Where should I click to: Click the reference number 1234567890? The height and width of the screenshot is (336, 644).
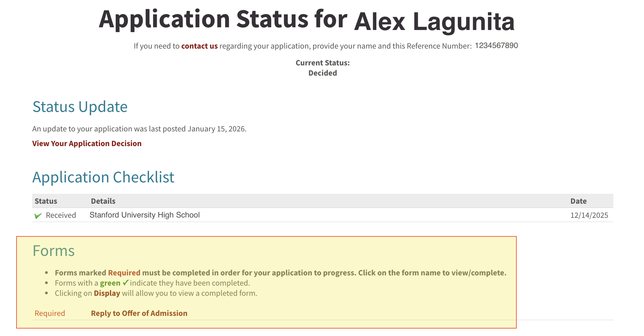[496, 46]
